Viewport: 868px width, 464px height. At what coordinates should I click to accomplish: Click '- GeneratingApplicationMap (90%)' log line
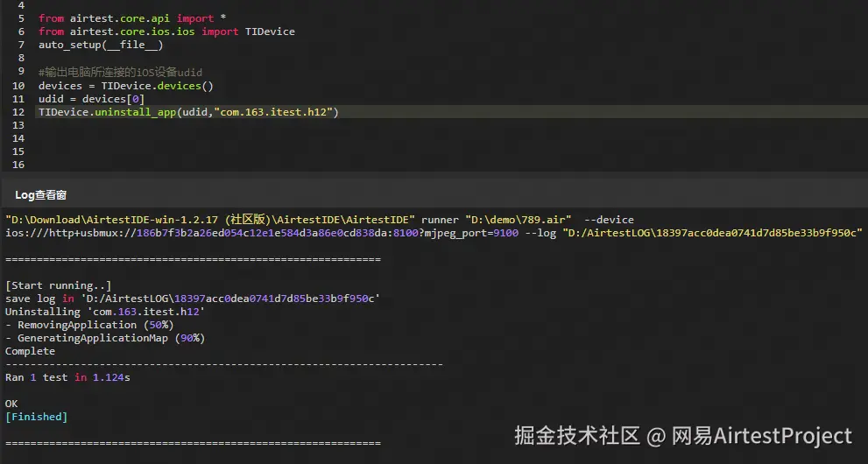[x=105, y=338]
